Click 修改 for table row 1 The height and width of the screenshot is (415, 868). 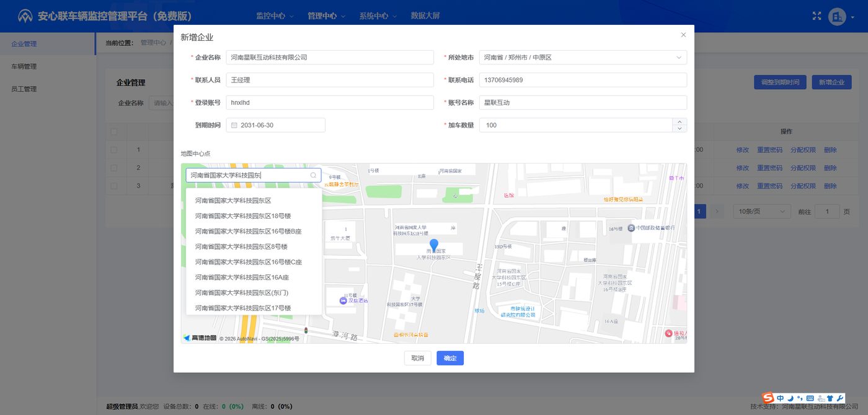743,150
